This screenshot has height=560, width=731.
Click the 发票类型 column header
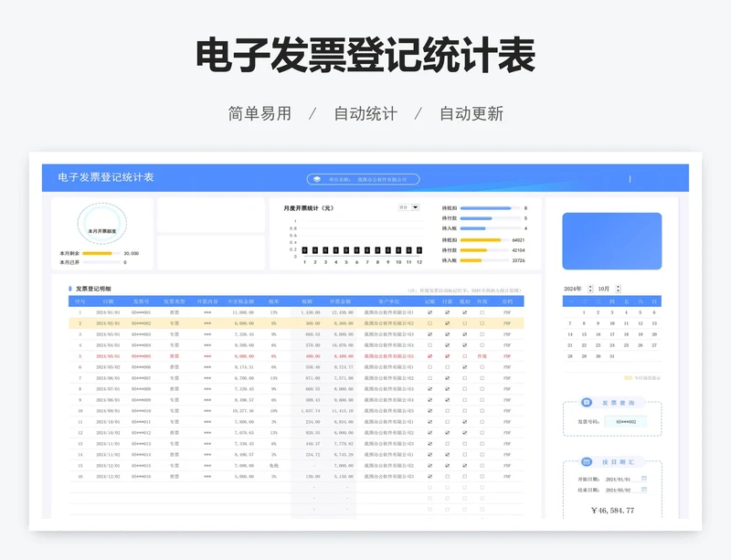(175, 301)
